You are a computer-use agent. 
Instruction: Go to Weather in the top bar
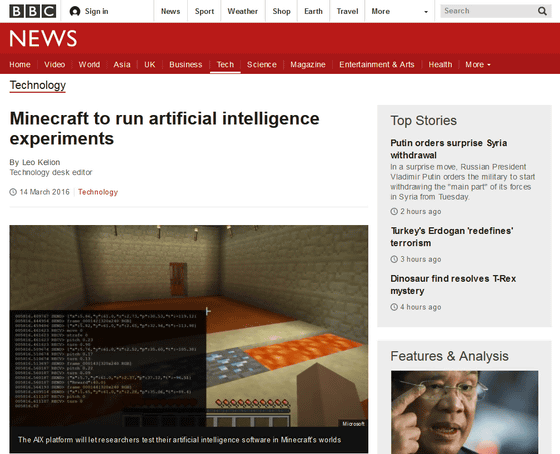coord(242,11)
